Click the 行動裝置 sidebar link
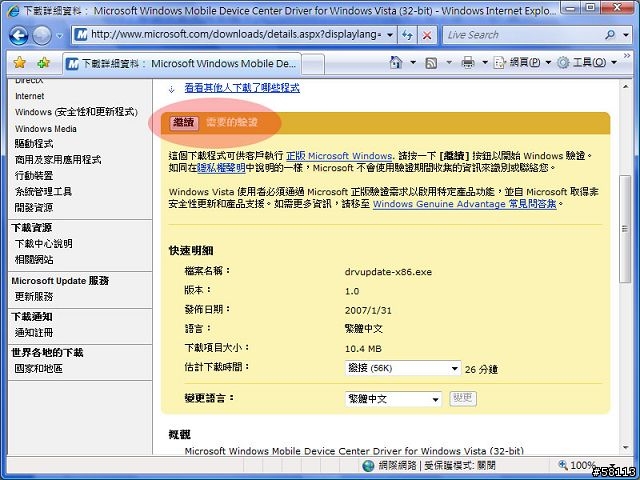This screenshot has height=480, width=640. (x=34, y=176)
